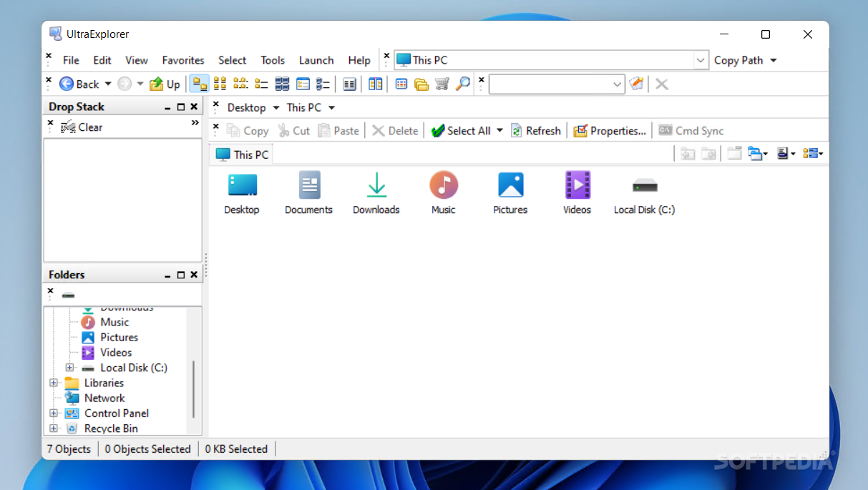The height and width of the screenshot is (490, 868).
Task: Open the Select menu
Action: (x=233, y=60)
